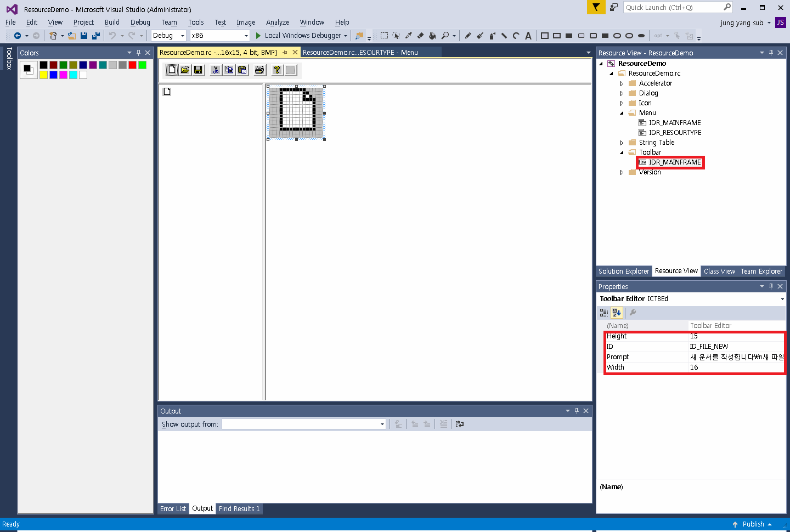Select the Pencil tool
This screenshot has width=790, height=532.
pos(468,36)
